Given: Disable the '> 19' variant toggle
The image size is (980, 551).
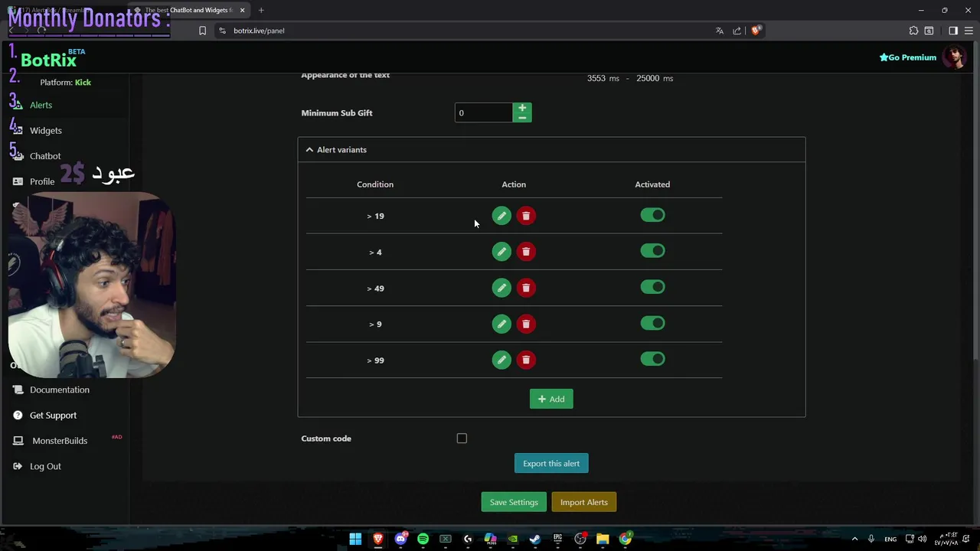Looking at the screenshot, I should [653, 215].
